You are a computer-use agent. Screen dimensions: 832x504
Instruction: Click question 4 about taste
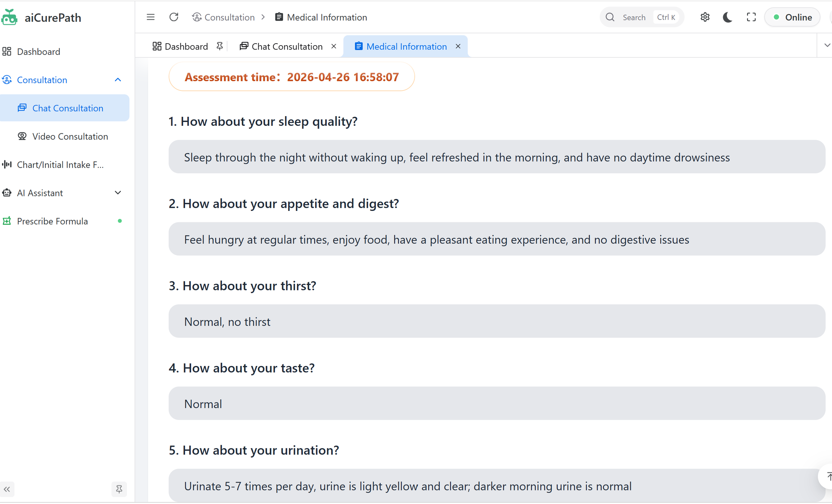[x=242, y=368]
